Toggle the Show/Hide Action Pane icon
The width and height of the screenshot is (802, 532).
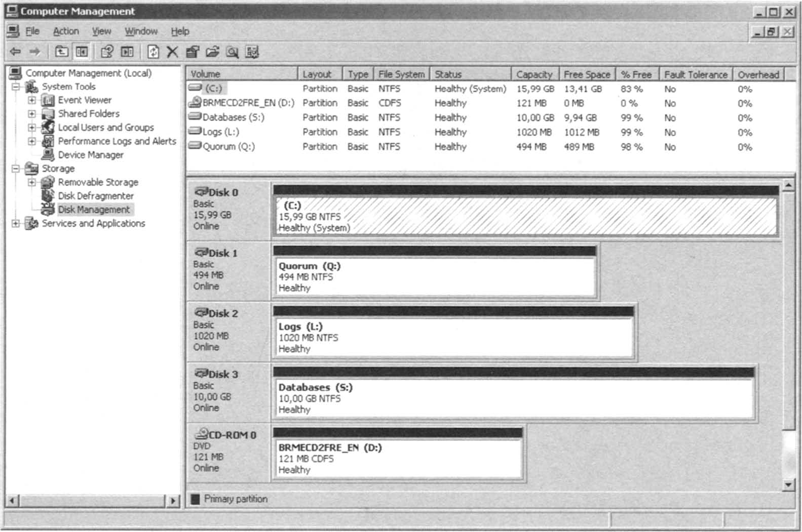tap(127, 52)
